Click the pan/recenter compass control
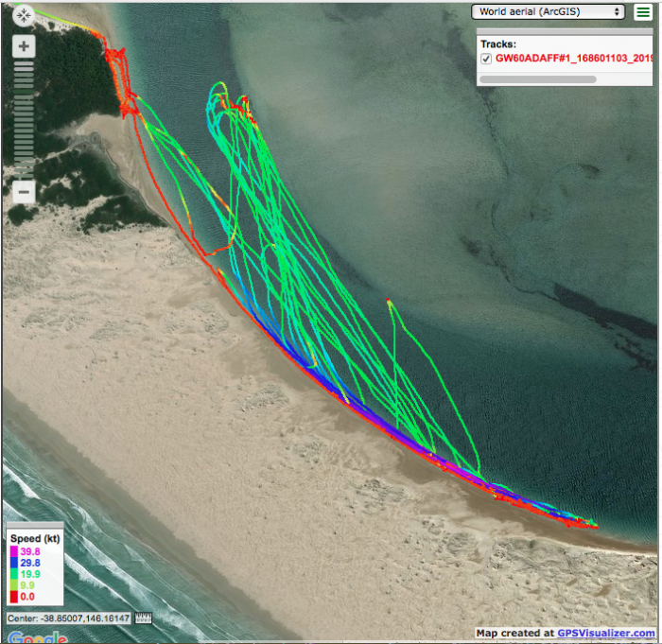The width and height of the screenshot is (662, 644). (x=24, y=16)
